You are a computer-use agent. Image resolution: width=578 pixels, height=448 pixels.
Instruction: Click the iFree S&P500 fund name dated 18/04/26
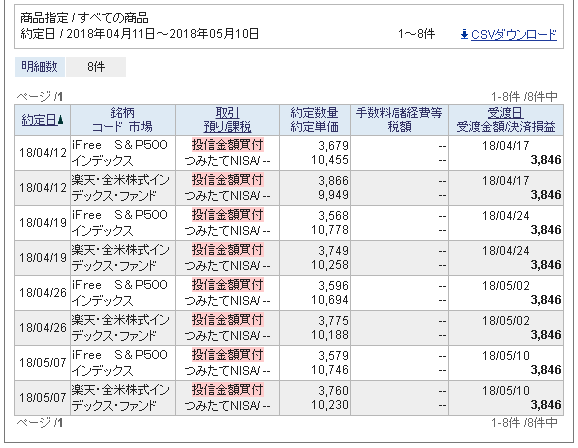(x=120, y=293)
